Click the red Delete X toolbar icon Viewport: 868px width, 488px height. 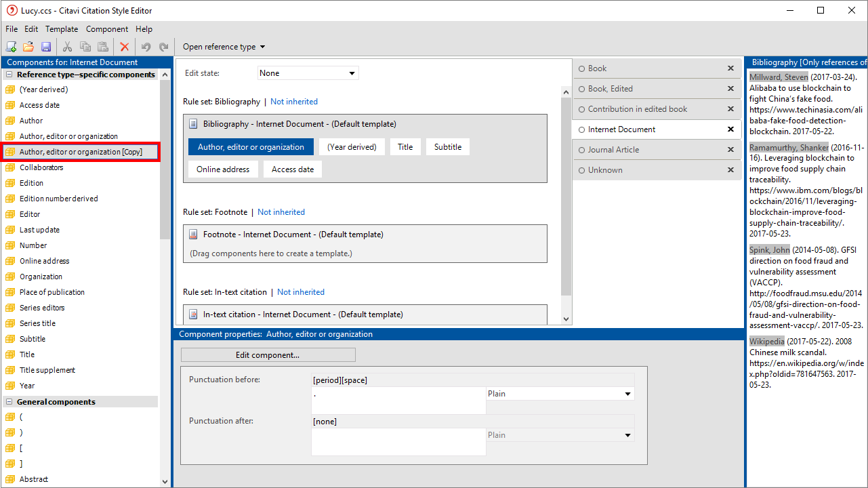click(x=125, y=47)
